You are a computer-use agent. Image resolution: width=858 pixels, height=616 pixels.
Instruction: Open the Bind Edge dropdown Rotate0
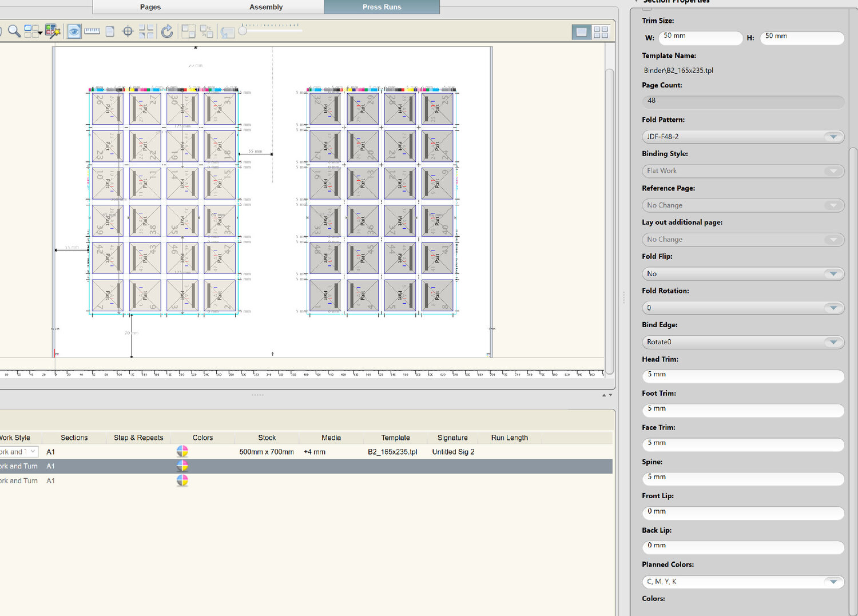click(743, 342)
